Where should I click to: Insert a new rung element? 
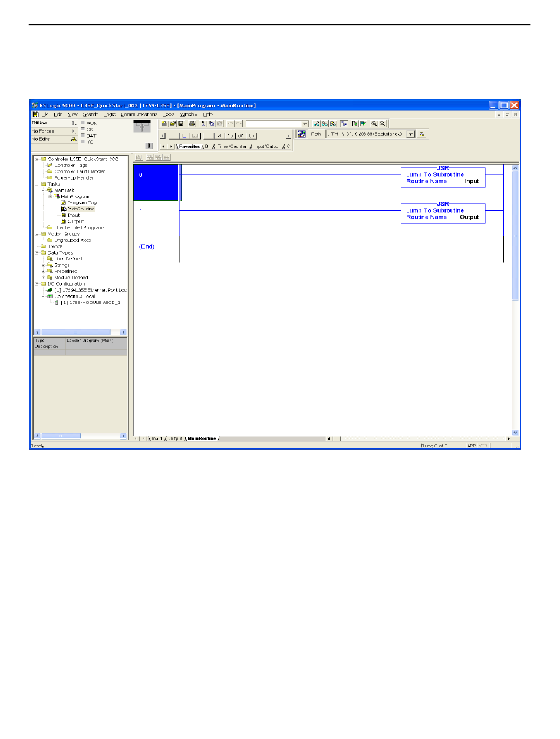pos(174,136)
